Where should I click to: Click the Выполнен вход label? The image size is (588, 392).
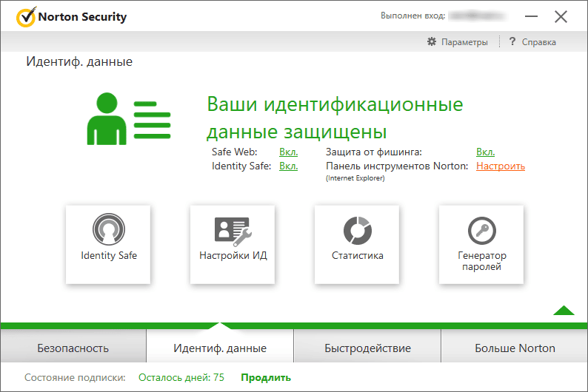click(x=413, y=16)
